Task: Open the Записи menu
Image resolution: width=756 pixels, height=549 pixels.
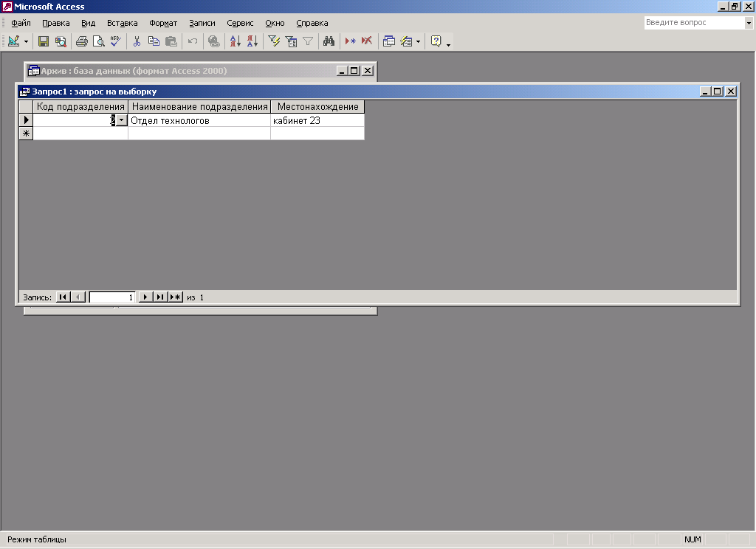Action: [202, 23]
